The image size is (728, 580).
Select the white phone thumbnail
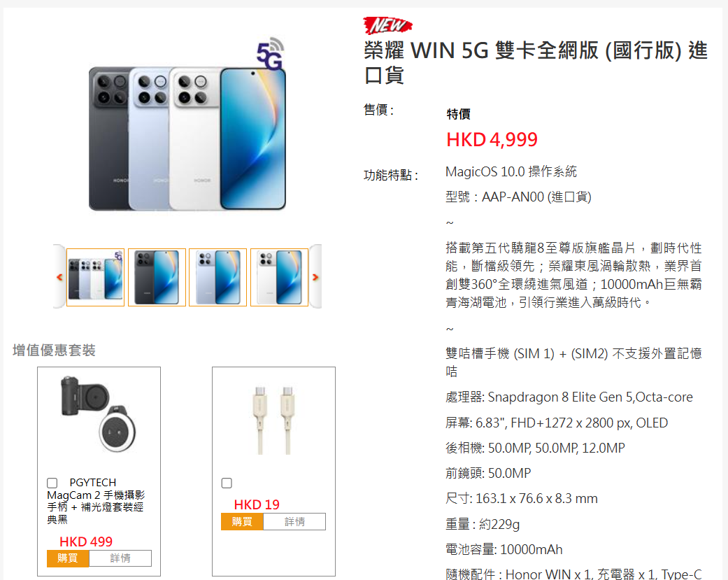[x=279, y=277]
